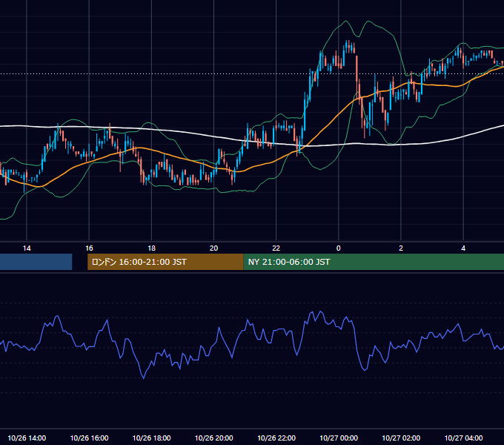
Task: Select the NY 21:00-06:00 JST session bar
Action: (374, 262)
